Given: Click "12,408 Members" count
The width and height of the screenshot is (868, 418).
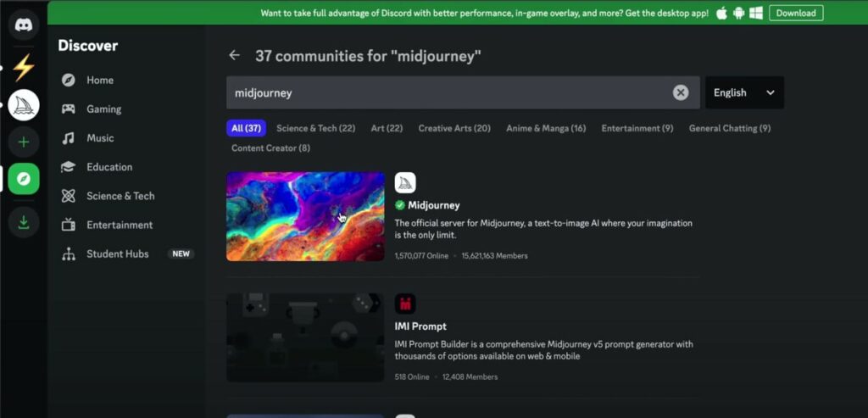Looking at the screenshot, I should pyautogui.click(x=470, y=377).
